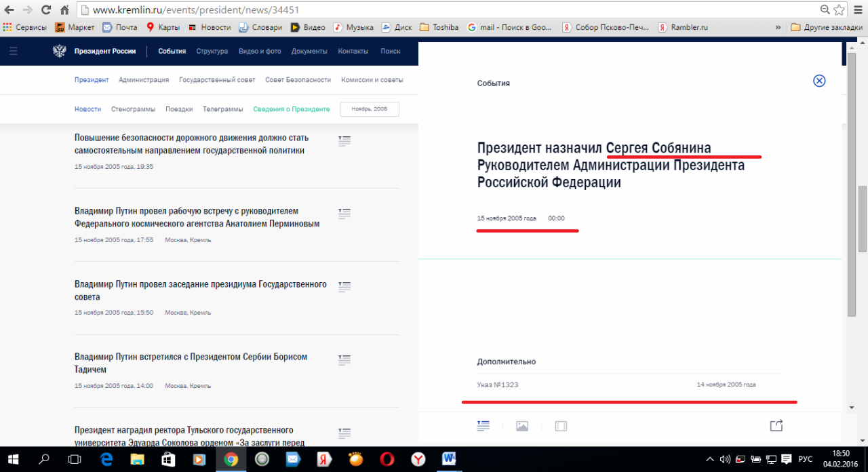Screen dimensions: 868x472
Task: Open news about meeting with Анатолием Перминовым
Action: coord(197,217)
